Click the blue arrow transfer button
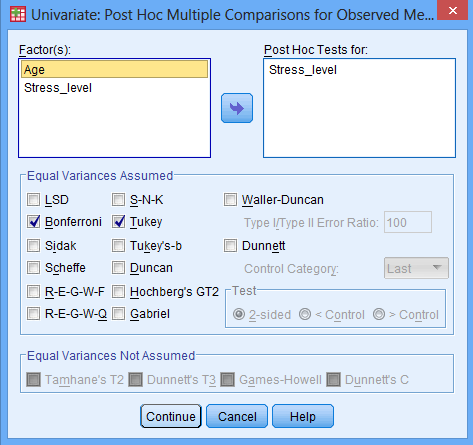This screenshot has height=445, width=473. [237, 108]
